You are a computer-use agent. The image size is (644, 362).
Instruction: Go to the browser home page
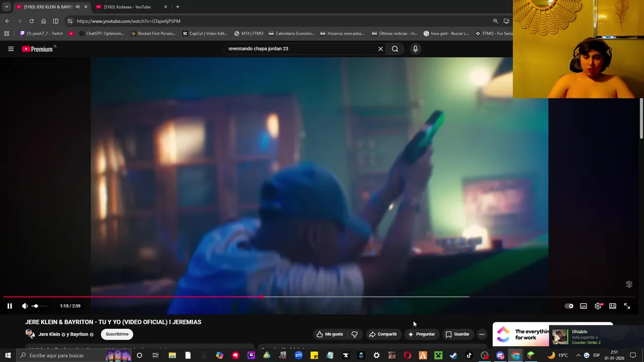click(43, 21)
